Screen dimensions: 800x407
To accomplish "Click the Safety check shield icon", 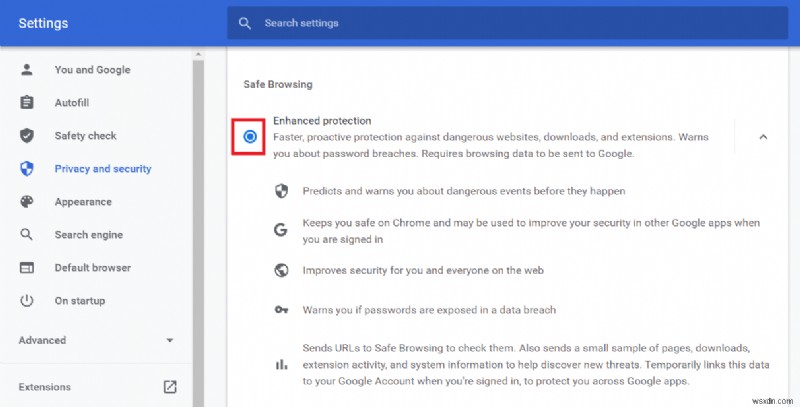I will point(27,136).
